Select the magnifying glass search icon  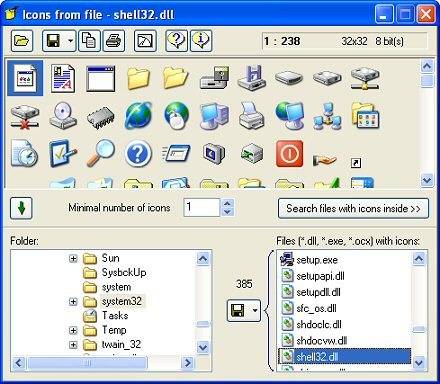pos(100,153)
